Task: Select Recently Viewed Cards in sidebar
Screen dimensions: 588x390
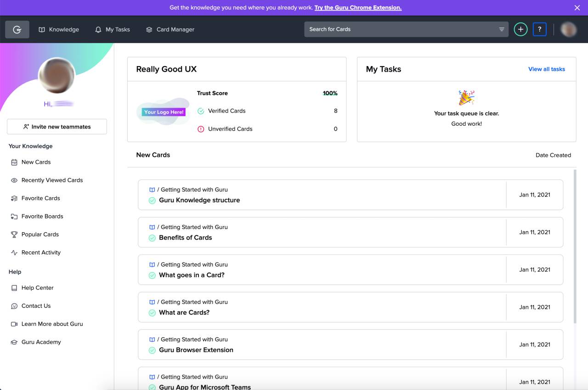Action: tap(47, 180)
